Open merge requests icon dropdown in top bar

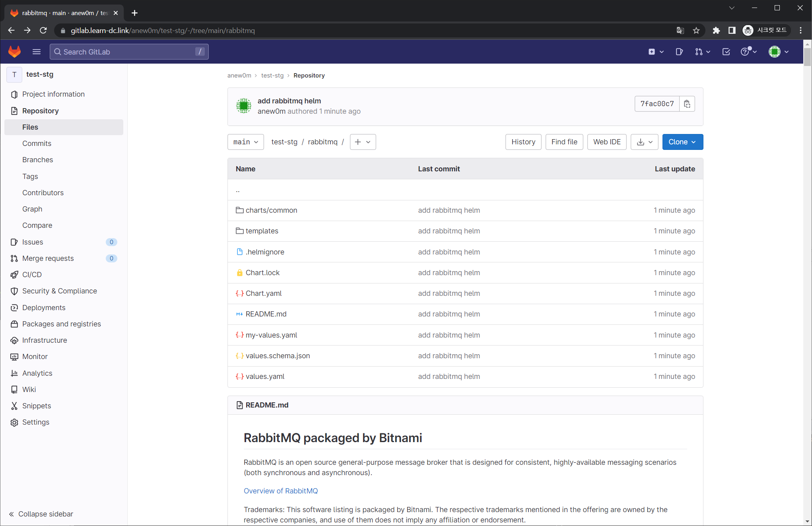point(702,52)
